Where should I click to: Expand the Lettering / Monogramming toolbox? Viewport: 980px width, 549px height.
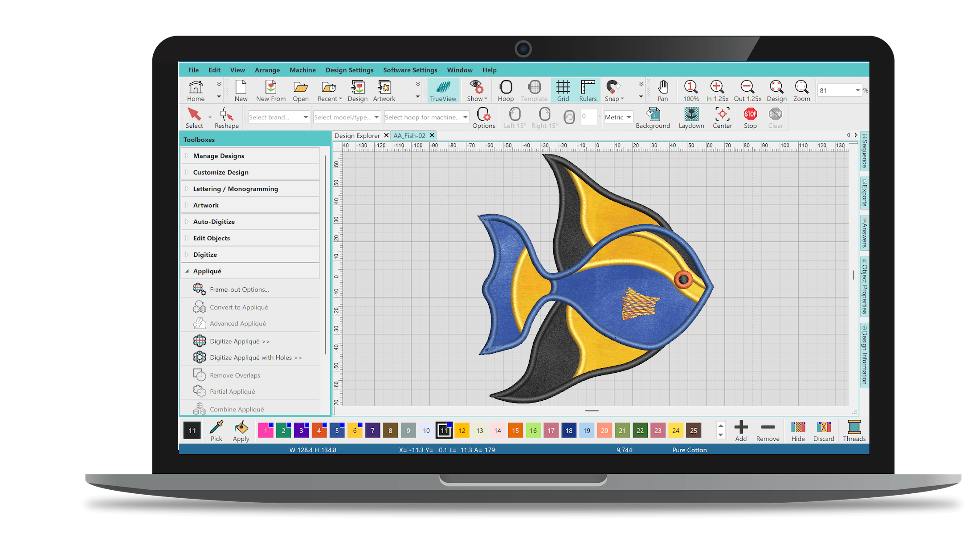pos(250,189)
